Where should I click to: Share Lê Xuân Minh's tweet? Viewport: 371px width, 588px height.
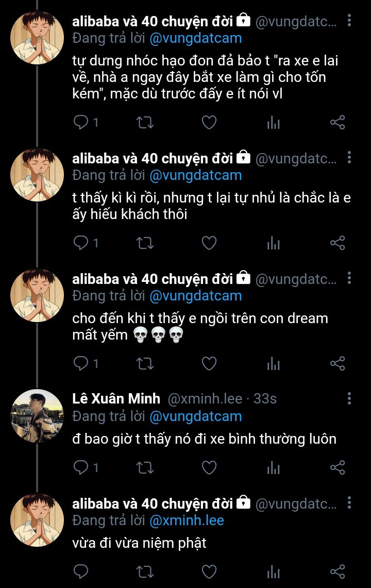[x=337, y=467]
